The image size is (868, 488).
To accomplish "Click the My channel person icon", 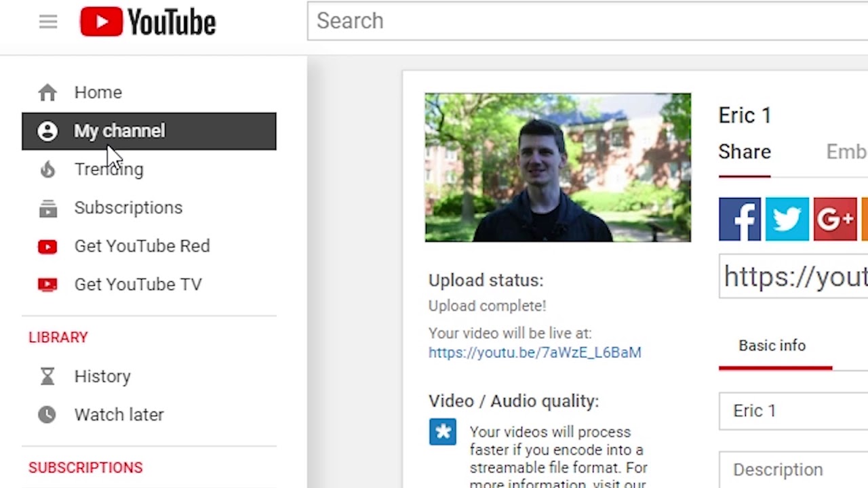I will coord(47,131).
